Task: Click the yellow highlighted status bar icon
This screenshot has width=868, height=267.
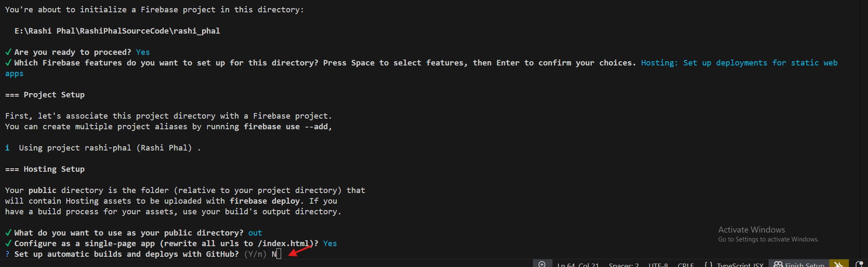Action: (839, 264)
